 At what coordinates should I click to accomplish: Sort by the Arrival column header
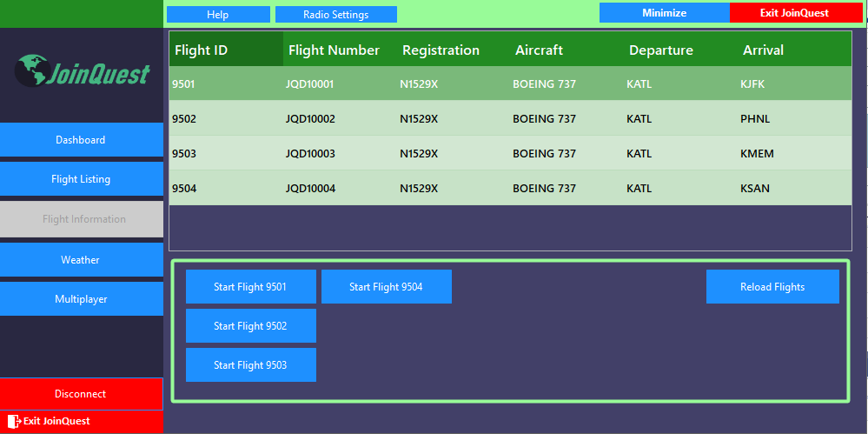[x=795, y=50]
